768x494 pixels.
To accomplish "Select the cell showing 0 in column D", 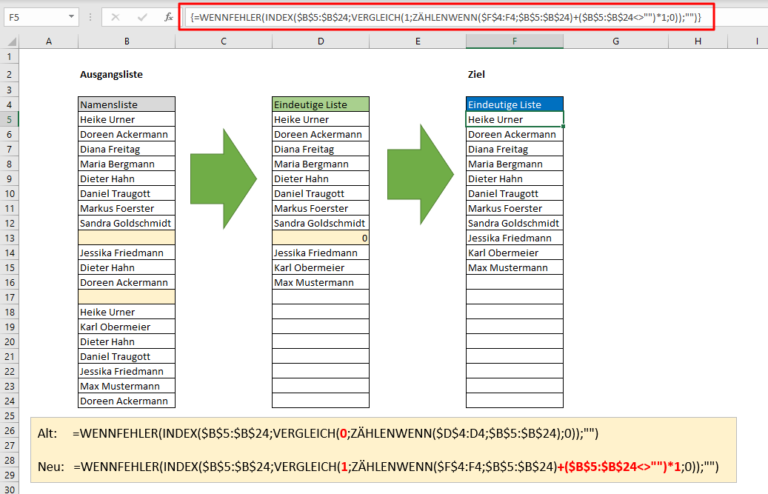I will click(320, 238).
